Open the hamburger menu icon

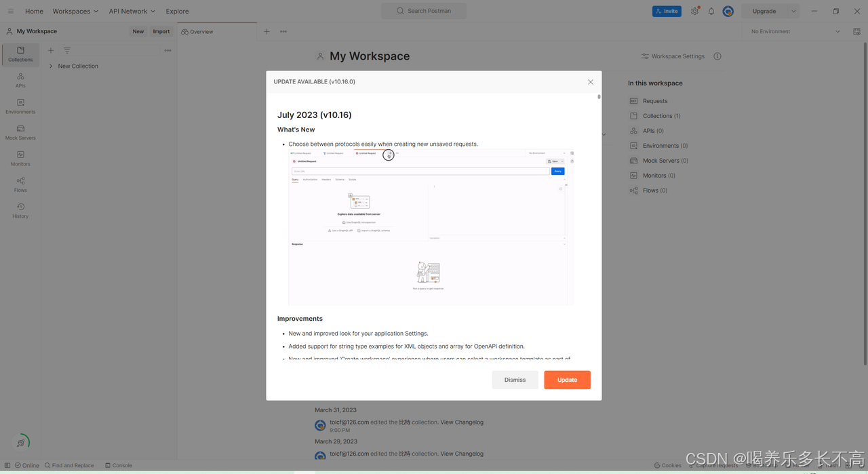coord(10,12)
